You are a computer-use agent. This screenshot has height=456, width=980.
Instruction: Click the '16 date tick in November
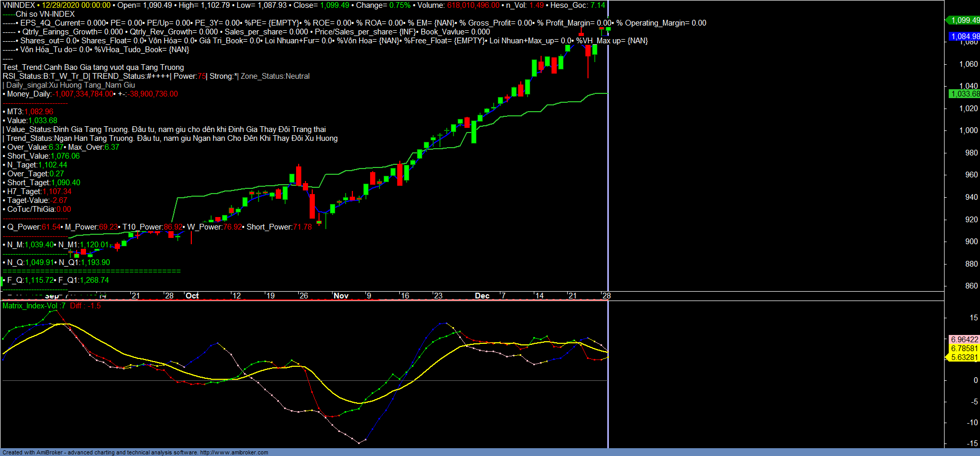coord(405,296)
